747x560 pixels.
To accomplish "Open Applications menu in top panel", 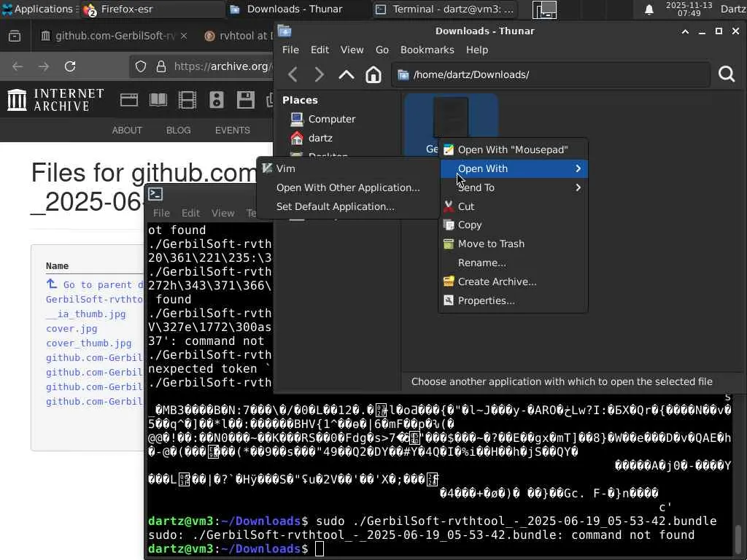I will [40, 9].
